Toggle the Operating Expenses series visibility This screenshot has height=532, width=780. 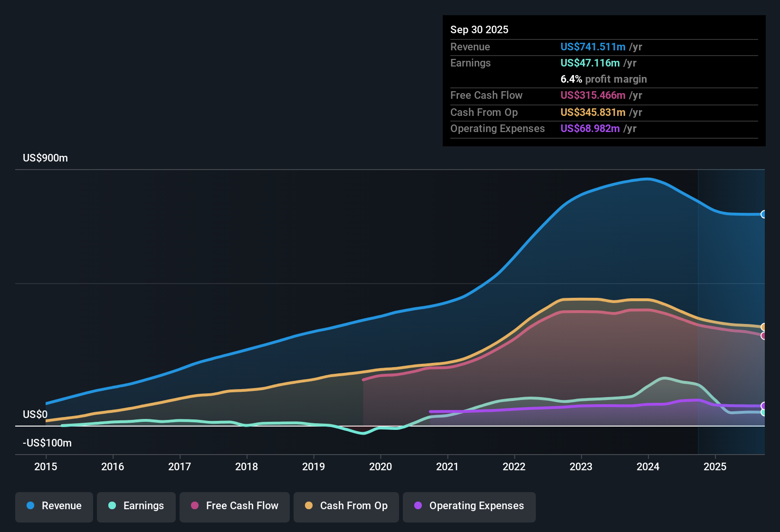point(469,506)
